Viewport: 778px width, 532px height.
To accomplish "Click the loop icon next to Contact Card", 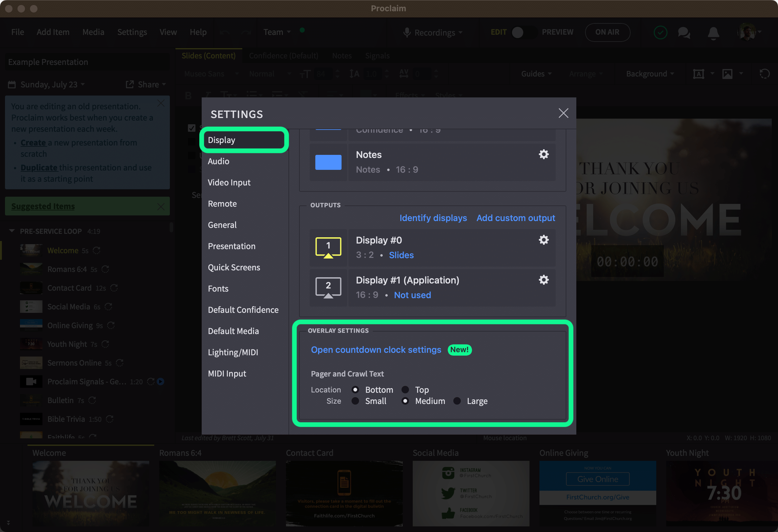I will click(x=114, y=288).
